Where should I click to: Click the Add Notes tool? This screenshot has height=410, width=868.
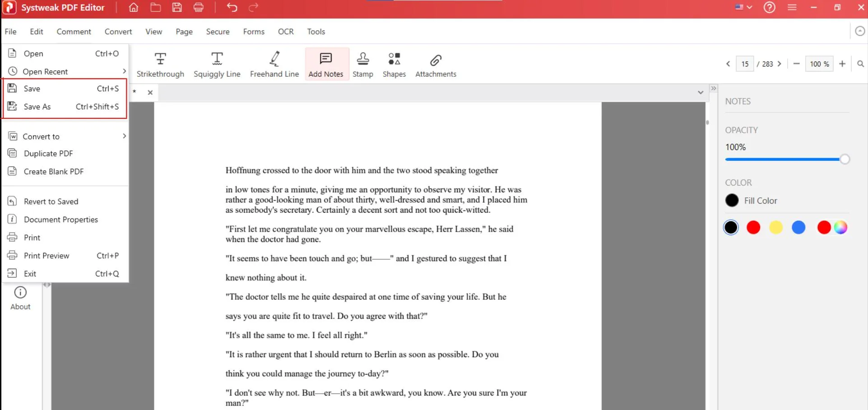coord(326,64)
